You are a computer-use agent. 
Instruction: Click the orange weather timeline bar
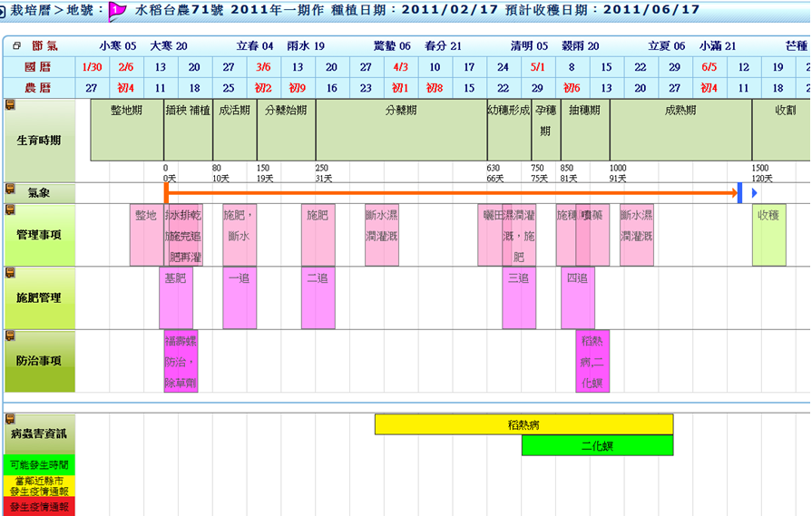[x=452, y=193]
